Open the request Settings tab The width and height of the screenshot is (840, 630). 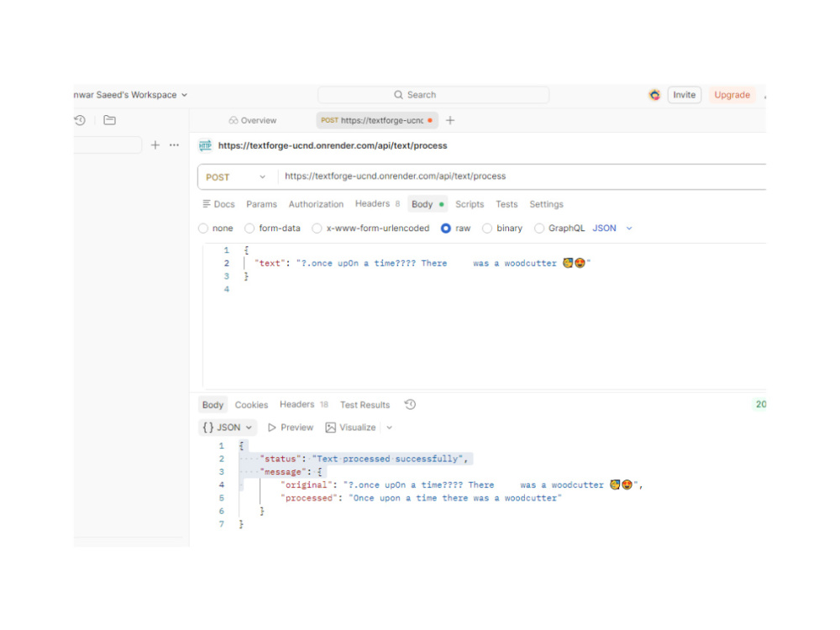547,204
